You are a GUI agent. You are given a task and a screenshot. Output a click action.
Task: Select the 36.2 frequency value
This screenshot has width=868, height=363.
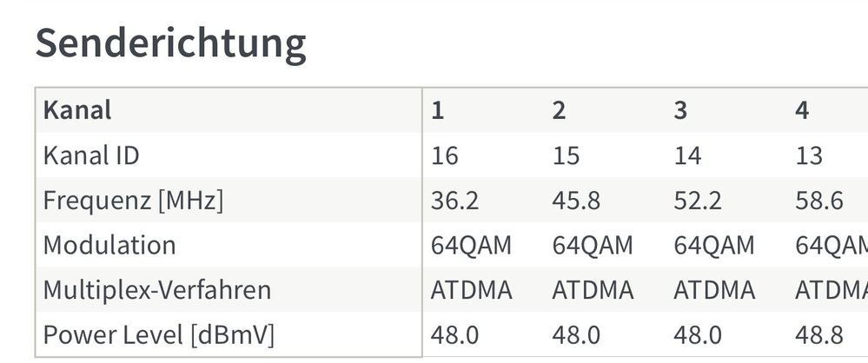454,201
